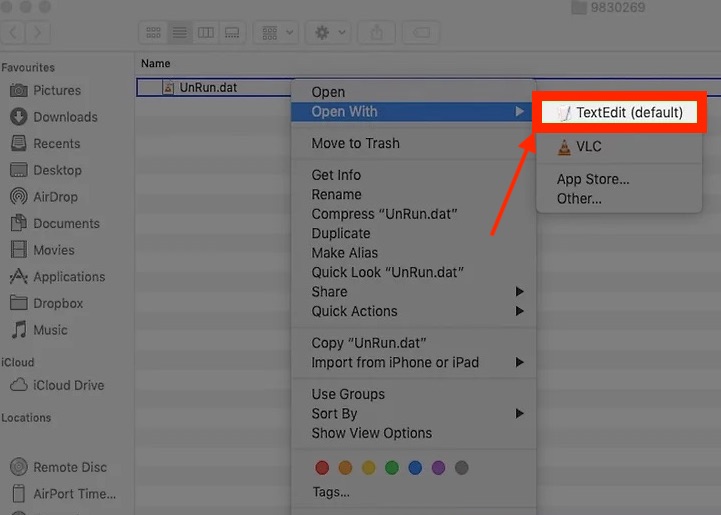Choose Duplicate from context menu
This screenshot has width=721, height=515.
[x=413, y=234]
